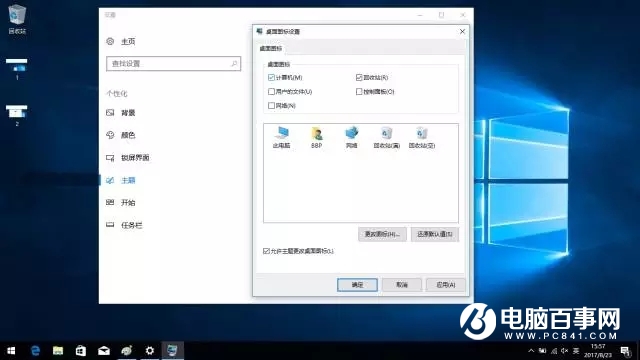This screenshot has width=640, height=360.
Task: Select the empty Recycle Bin icon in preview
Action: pos(422,138)
